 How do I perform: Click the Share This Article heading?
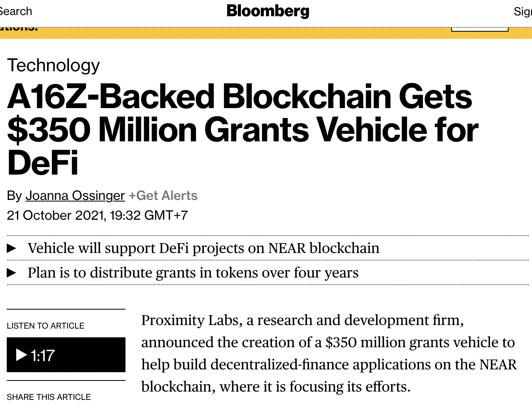49,397
